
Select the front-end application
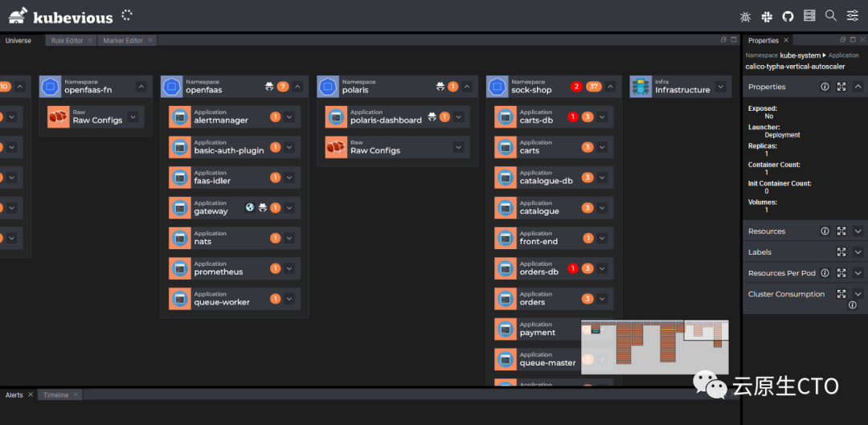(x=554, y=238)
